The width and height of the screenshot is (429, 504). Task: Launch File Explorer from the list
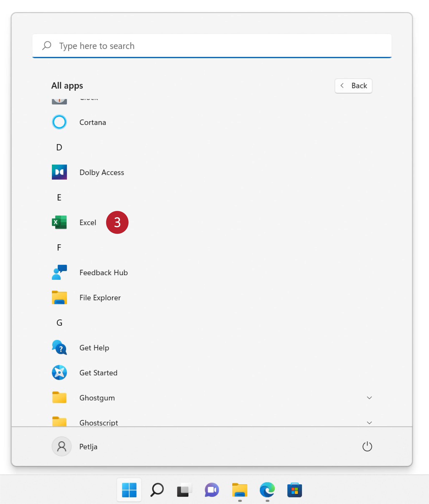point(100,298)
